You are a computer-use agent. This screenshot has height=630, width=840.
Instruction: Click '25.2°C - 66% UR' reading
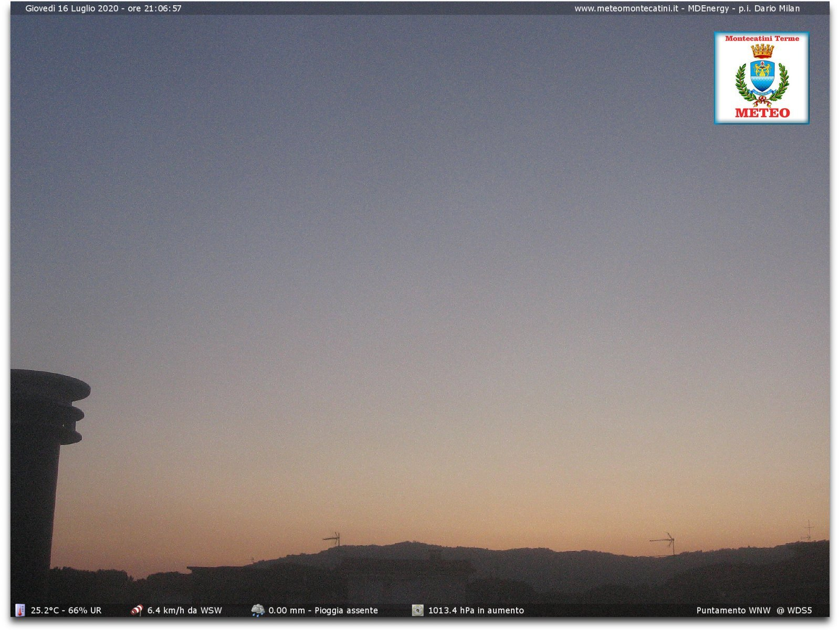(x=66, y=611)
